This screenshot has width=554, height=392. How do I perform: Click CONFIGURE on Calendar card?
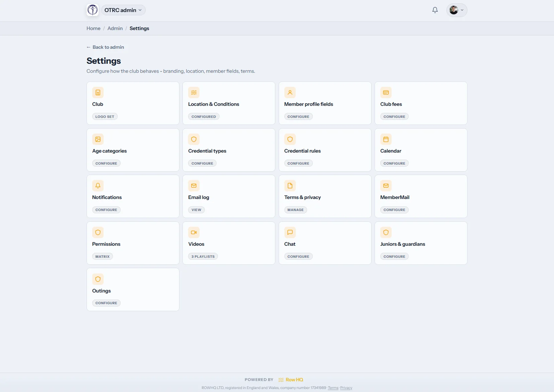tap(394, 163)
